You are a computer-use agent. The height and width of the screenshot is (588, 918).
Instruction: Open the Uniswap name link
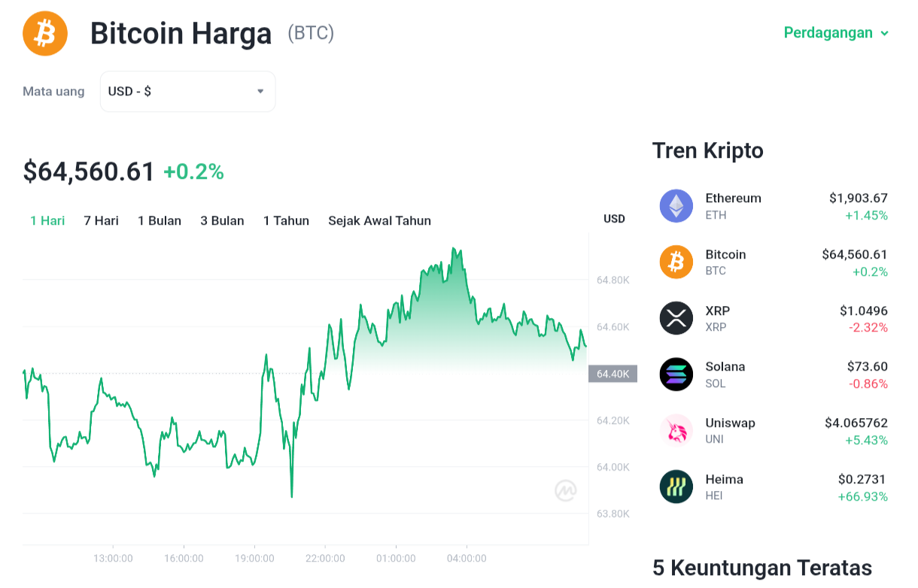[730, 423]
